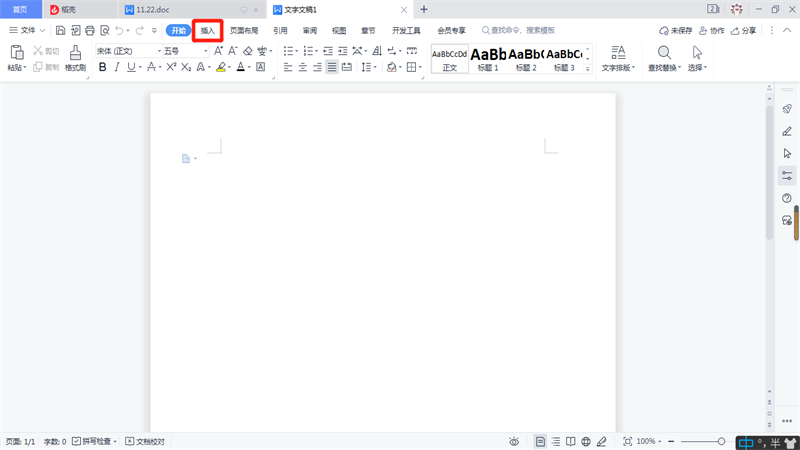
Task: Click the print icon in quick toolbar
Action: (x=90, y=31)
